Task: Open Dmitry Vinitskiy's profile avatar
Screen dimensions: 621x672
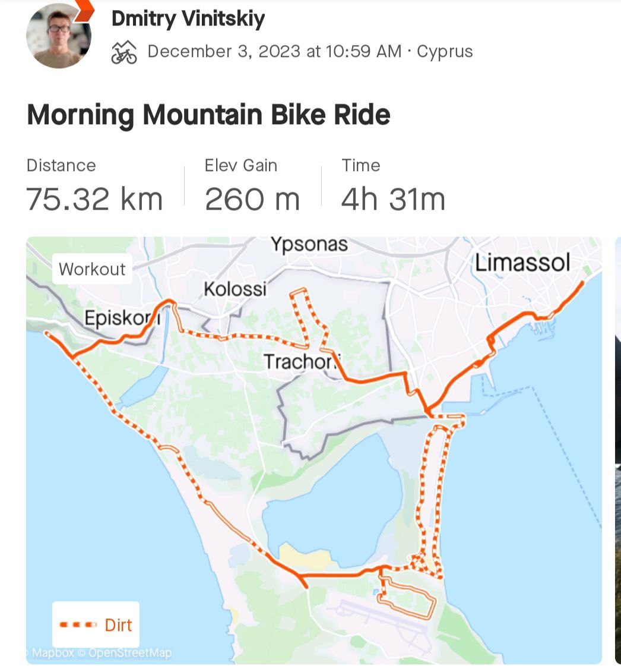Action: [58, 37]
